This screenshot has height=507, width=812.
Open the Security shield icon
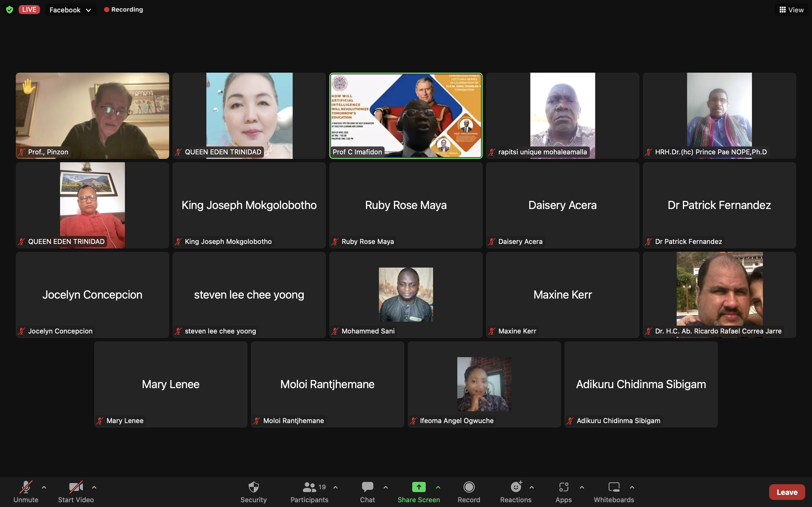[x=253, y=487]
